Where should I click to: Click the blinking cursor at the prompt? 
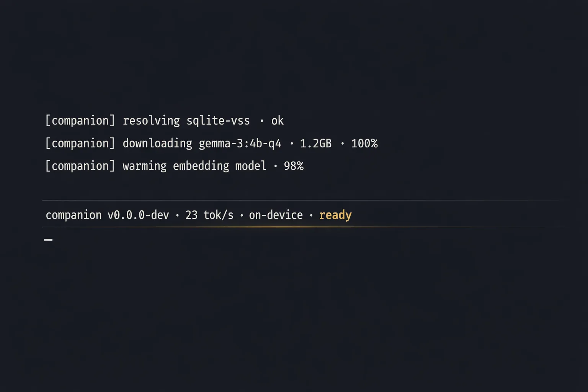pos(48,240)
